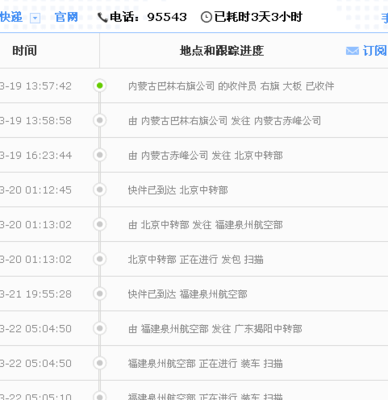Click the envelope subscribe icon
The height and width of the screenshot is (400, 388).
[x=352, y=51]
